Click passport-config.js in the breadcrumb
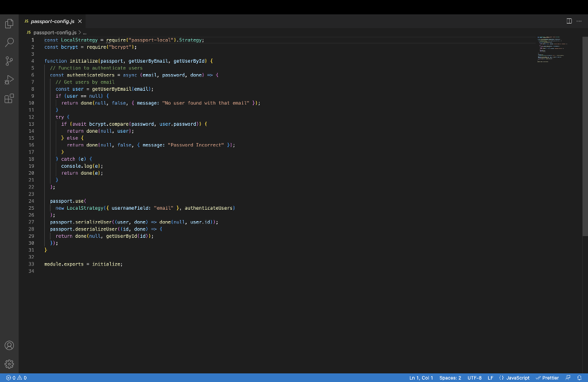 point(55,33)
